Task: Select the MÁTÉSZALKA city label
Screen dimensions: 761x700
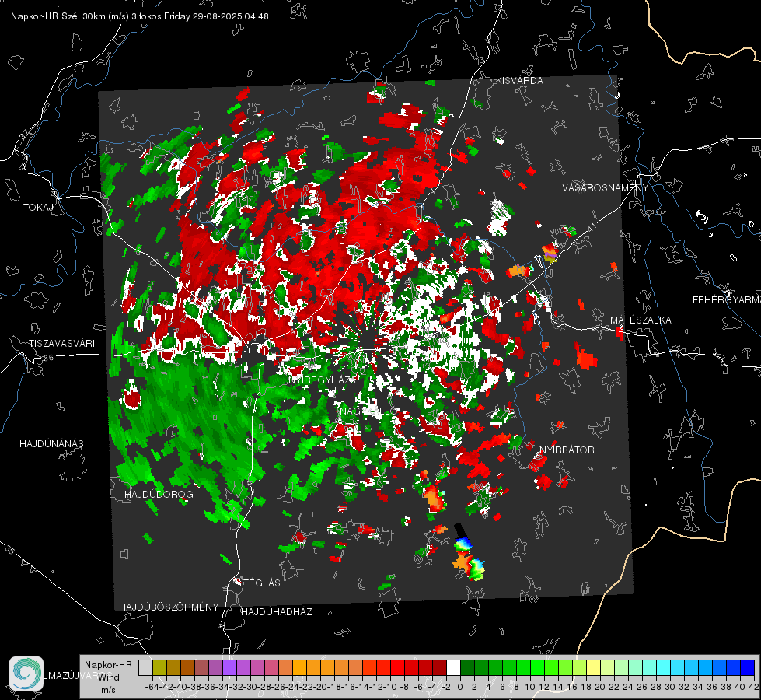Action: point(641,320)
